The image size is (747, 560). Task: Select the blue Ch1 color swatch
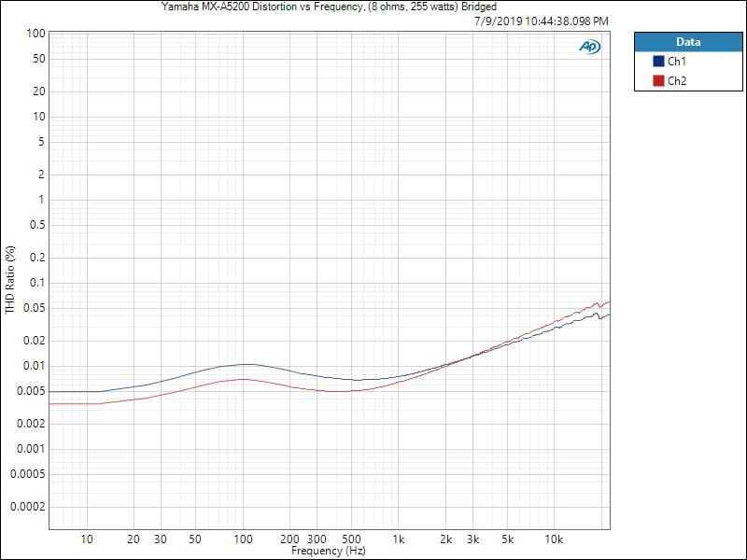pos(658,62)
